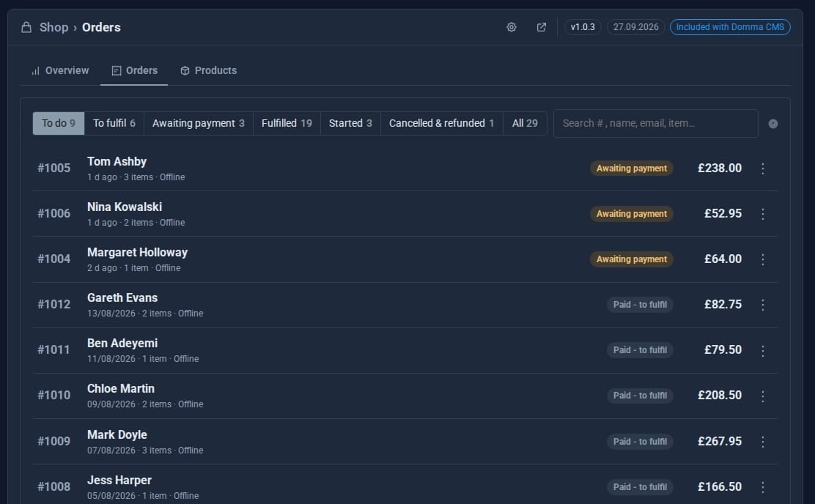
Task: Click order number #1011
Action: [x=54, y=350]
